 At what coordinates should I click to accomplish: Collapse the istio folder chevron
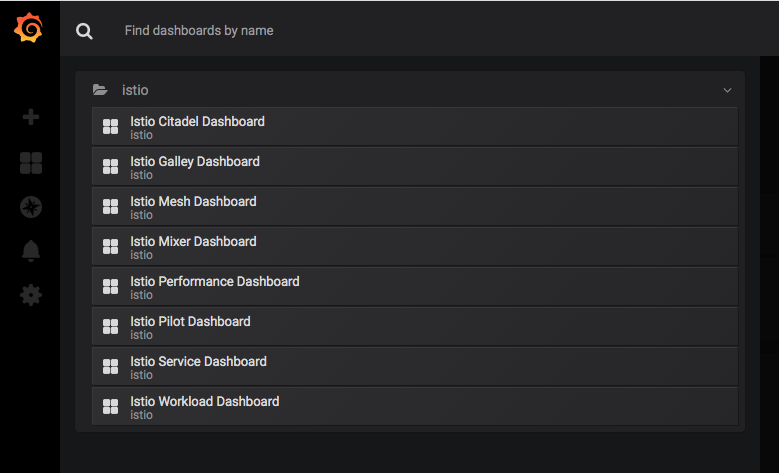point(727,90)
